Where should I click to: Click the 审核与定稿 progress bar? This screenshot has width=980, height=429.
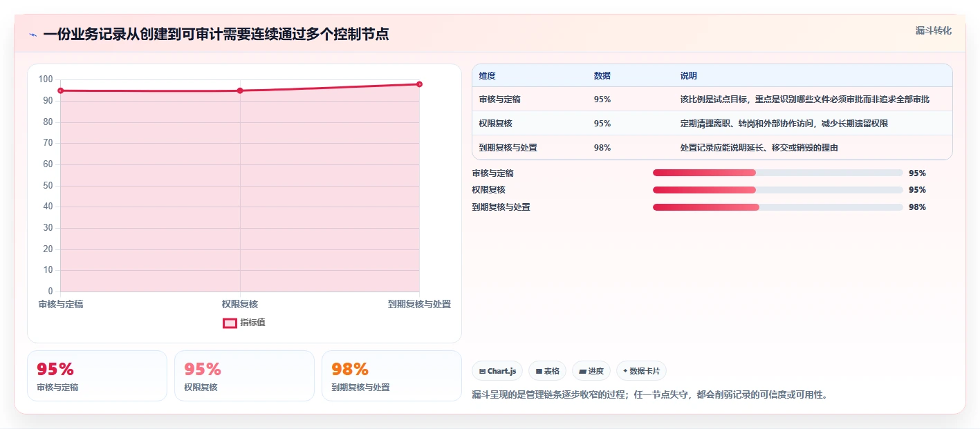click(778, 173)
